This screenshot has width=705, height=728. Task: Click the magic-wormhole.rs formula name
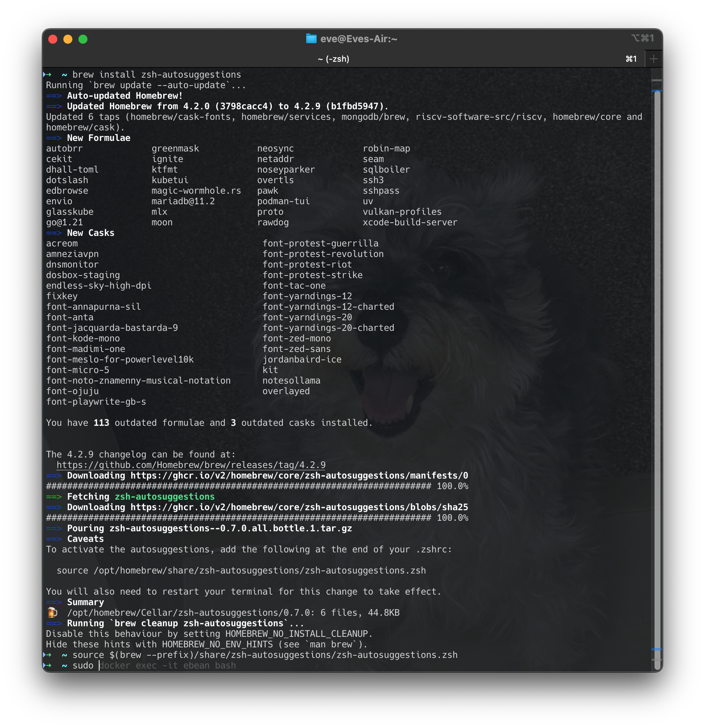click(x=196, y=191)
